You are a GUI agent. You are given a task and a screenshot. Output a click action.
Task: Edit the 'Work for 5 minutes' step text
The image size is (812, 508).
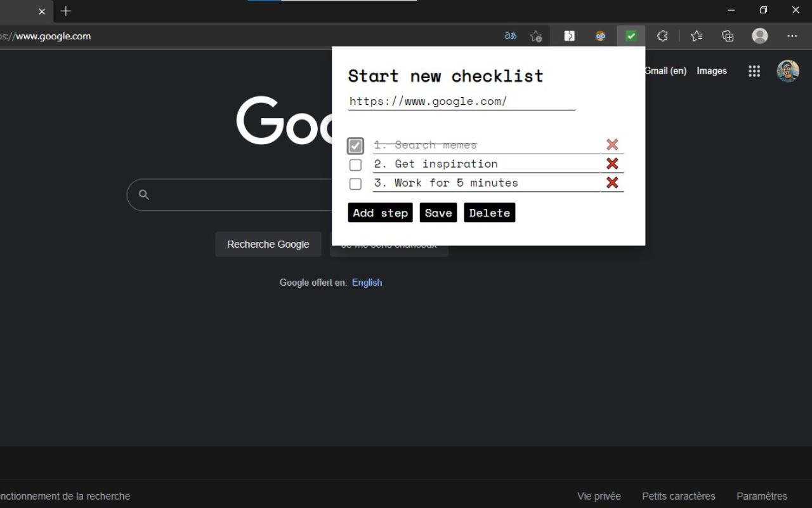[487, 183]
